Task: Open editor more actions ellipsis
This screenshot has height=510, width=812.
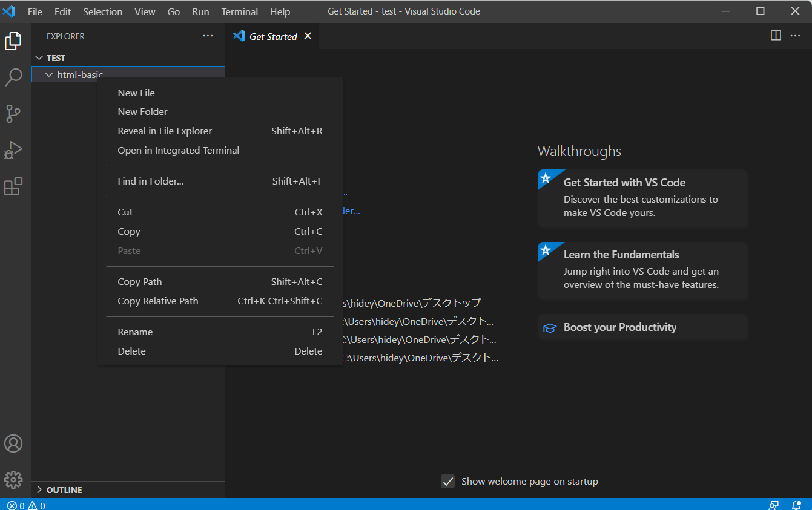Action: tap(795, 36)
